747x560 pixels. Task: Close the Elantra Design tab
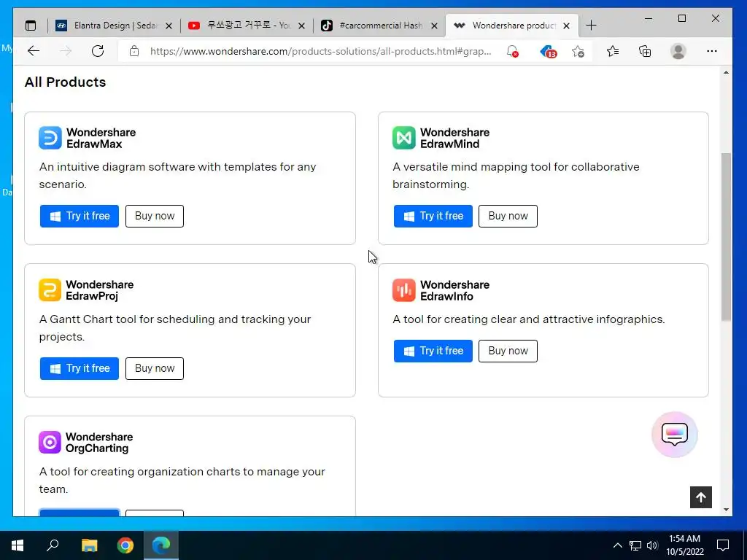pyautogui.click(x=169, y=26)
